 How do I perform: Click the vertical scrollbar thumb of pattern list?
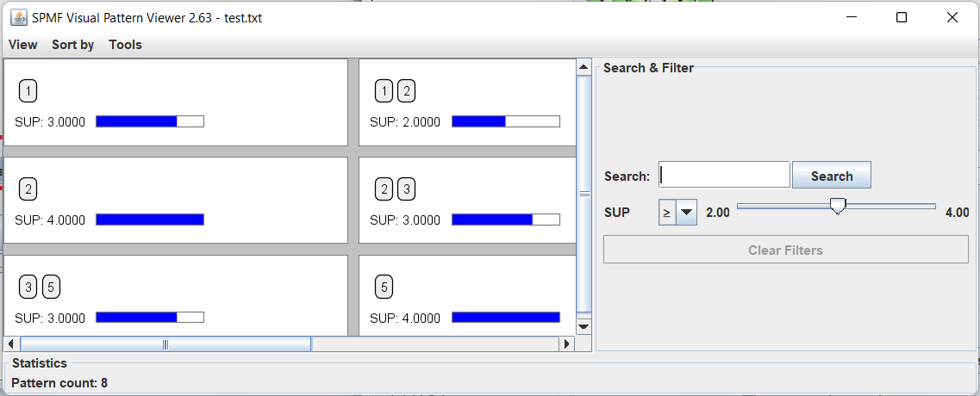(584, 194)
